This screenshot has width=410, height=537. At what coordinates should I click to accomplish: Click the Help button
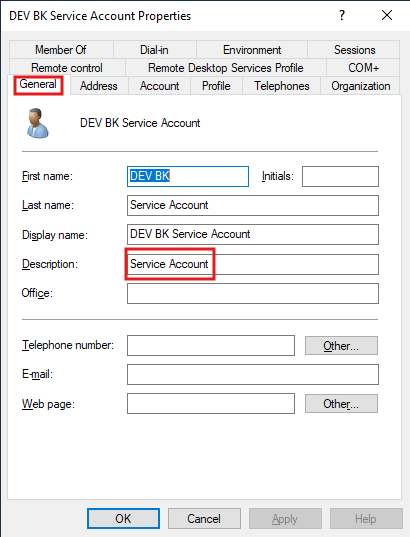coord(366,519)
